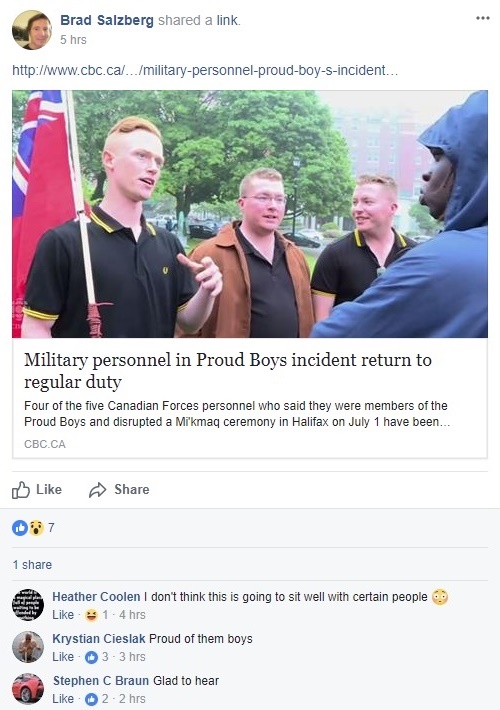
Task: Like Krystian Cieslak's comment
Action: coord(63,657)
